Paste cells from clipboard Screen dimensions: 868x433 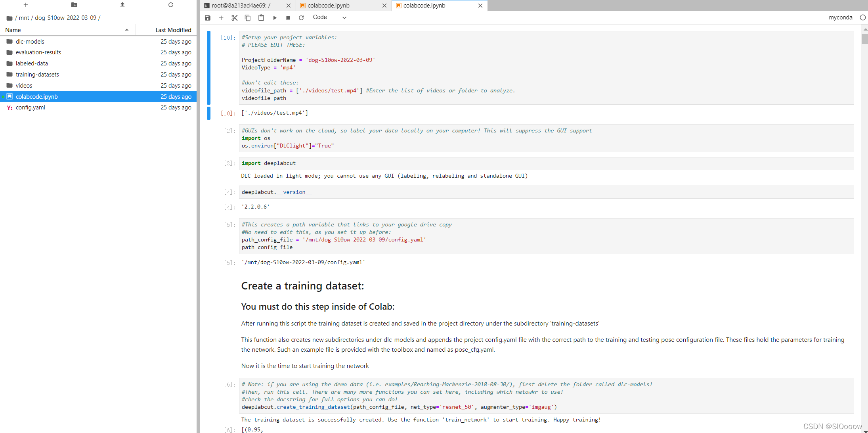[261, 17]
